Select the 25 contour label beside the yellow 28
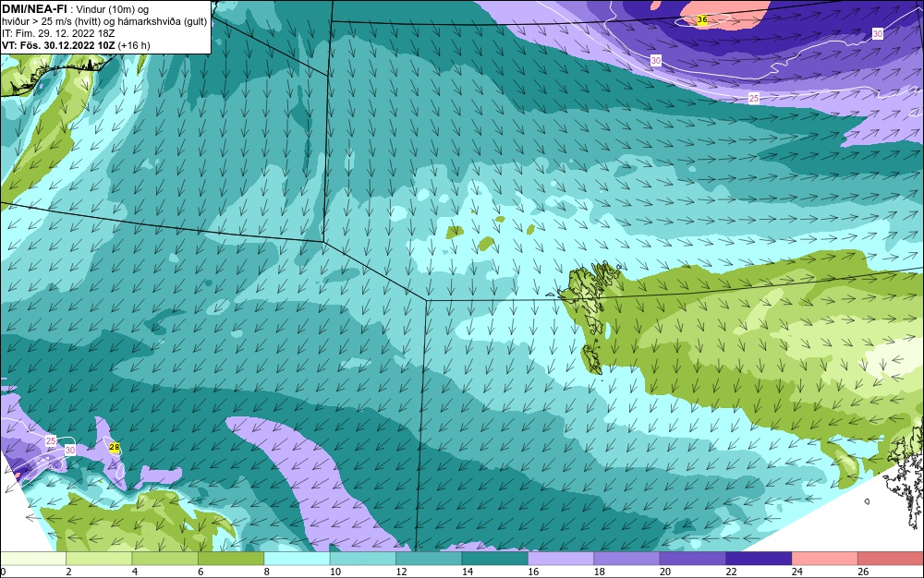 click(x=51, y=440)
